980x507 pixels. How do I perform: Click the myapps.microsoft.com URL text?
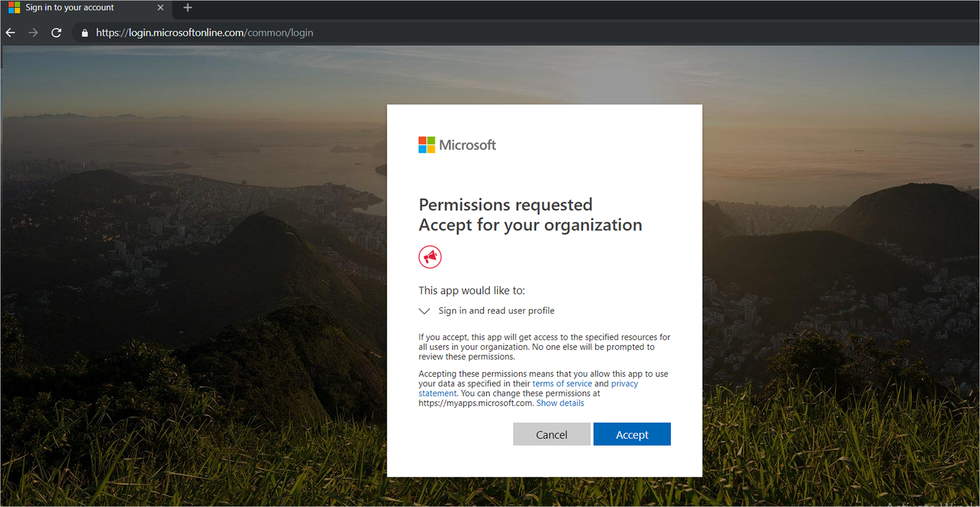tap(475, 403)
